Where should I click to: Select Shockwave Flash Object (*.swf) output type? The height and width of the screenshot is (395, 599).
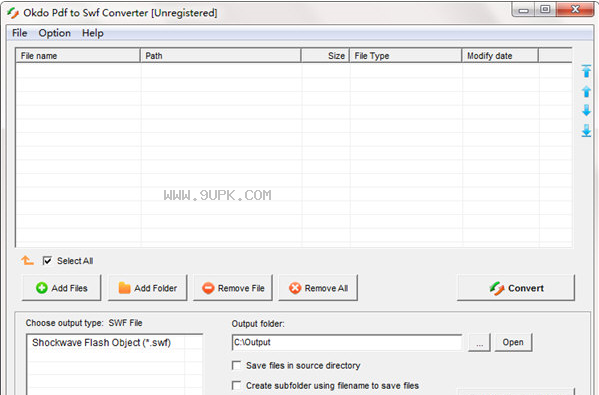[102, 343]
